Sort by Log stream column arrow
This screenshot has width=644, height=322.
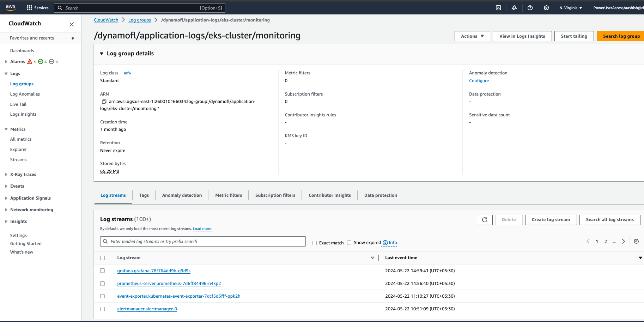(372, 258)
